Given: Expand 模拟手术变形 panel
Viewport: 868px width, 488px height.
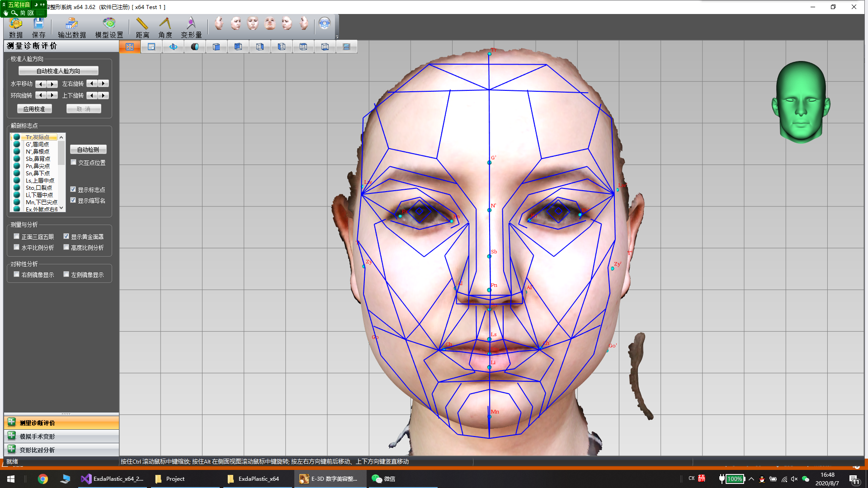Looking at the screenshot, I should click(x=37, y=436).
